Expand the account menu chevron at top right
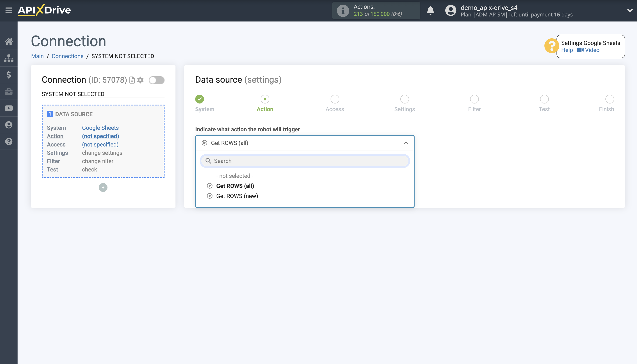Image resolution: width=637 pixels, height=364 pixels. click(x=630, y=11)
